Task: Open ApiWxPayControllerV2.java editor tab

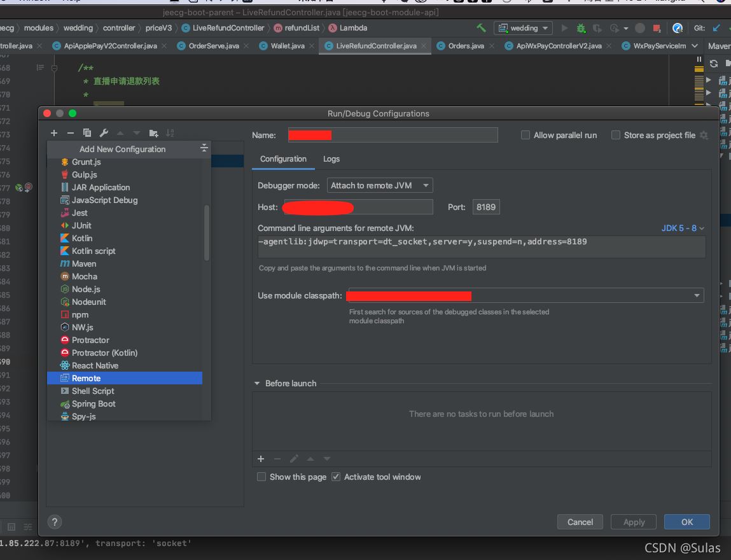Action: pyautogui.click(x=559, y=46)
